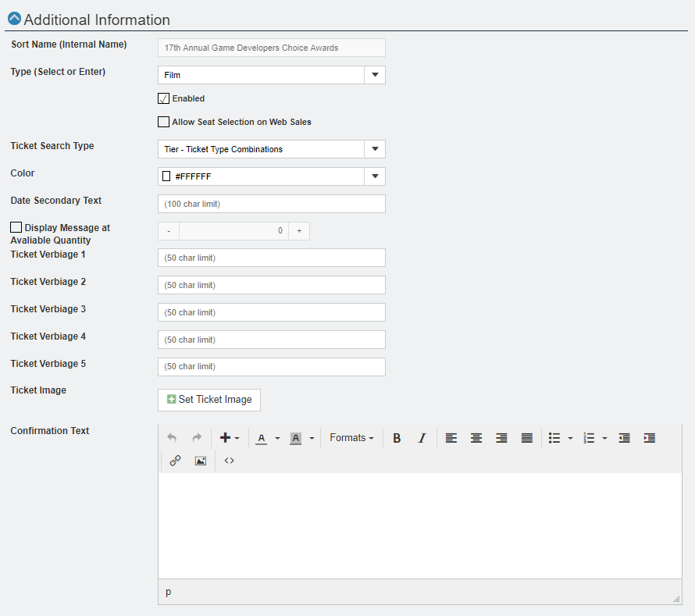Click the Set Ticket Image button

[208, 399]
